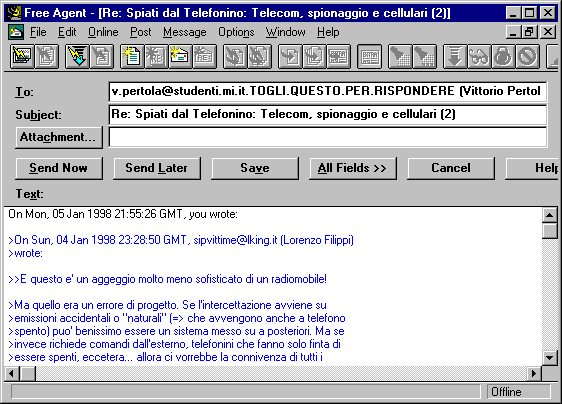The image size is (562, 404).
Task: Expand All Fields >> button
Action: (x=353, y=168)
